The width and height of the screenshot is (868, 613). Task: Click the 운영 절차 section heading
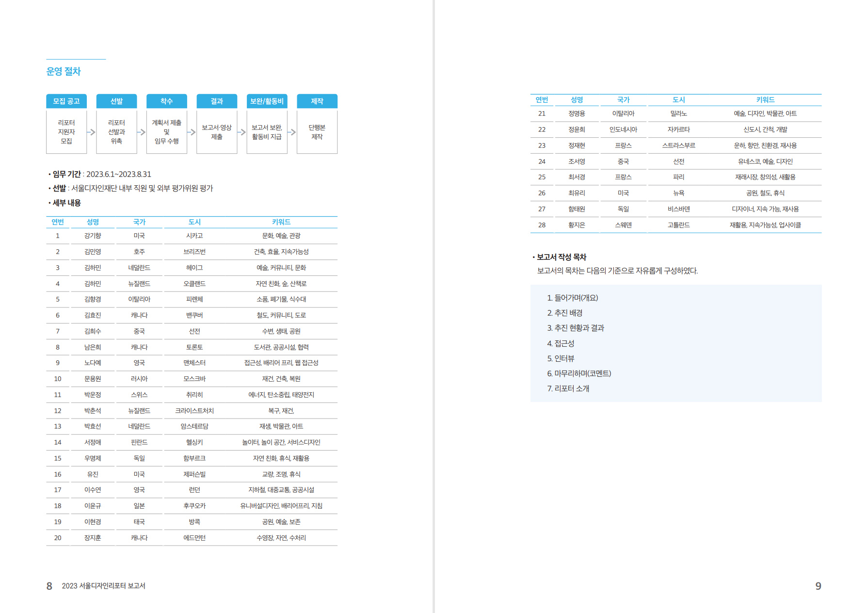tap(64, 71)
